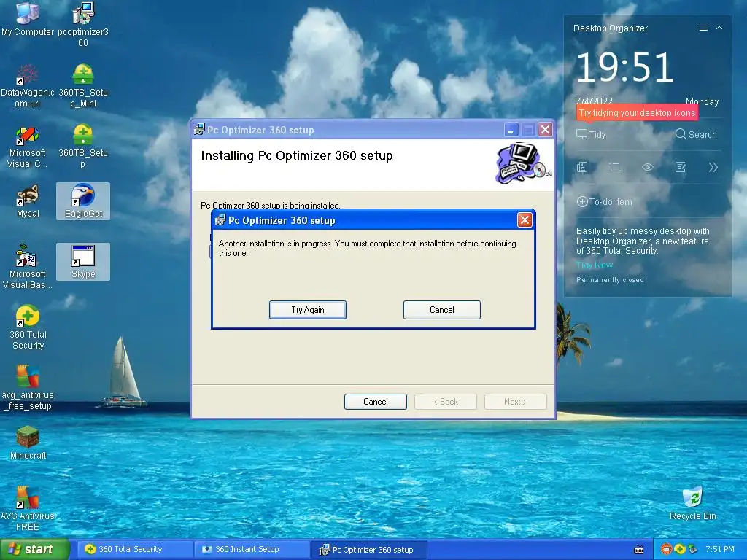The height and width of the screenshot is (560, 747).
Task: Click the third system tray icon near the clock
Action: [x=693, y=550]
